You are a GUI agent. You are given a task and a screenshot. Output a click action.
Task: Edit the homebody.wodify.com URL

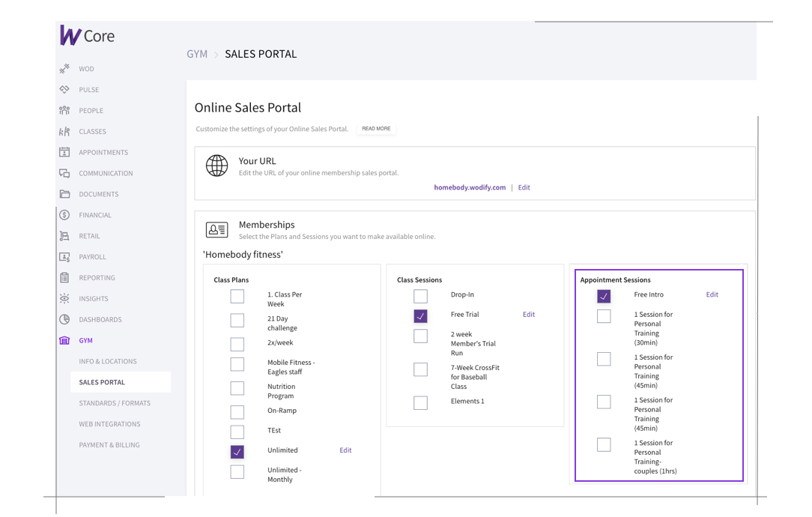coord(524,187)
